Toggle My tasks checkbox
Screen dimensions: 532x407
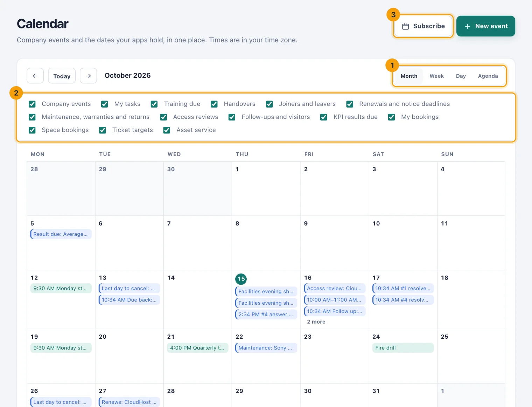pos(105,104)
